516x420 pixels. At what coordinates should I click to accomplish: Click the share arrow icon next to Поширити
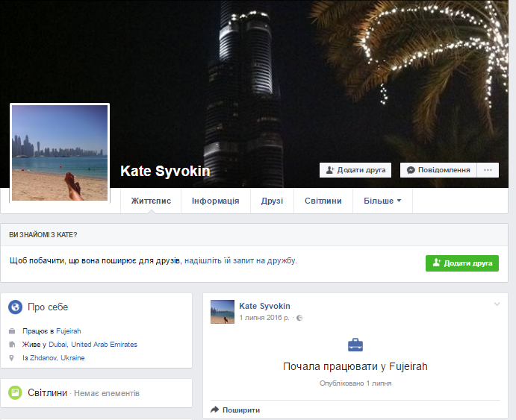pyautogui.click(x=214, y=410)
